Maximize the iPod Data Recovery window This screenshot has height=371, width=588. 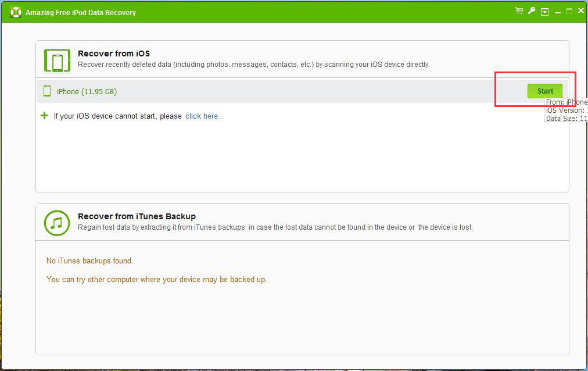(569, 11)
